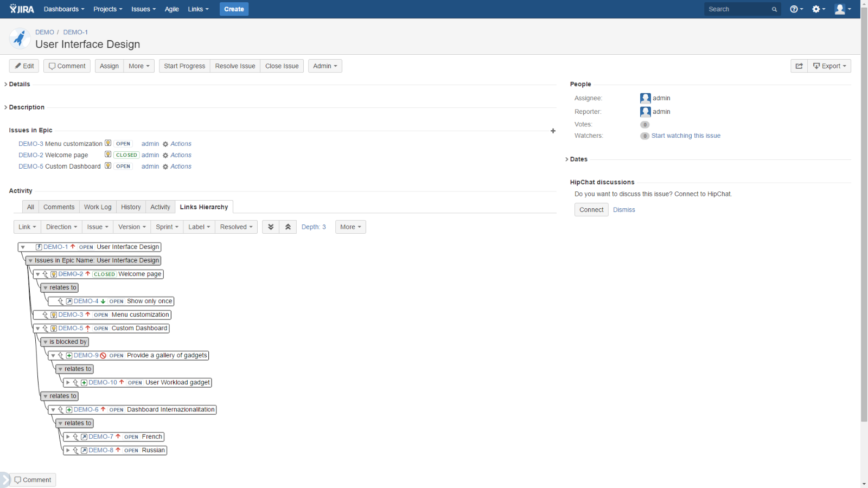Click the pencil Edit button

(x=24, y=66)
